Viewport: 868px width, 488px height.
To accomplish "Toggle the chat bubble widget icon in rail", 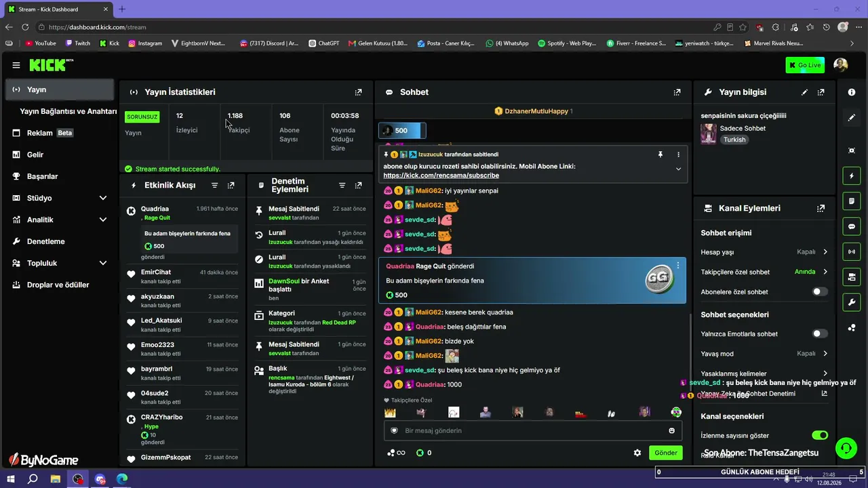I will coord(852,226).
